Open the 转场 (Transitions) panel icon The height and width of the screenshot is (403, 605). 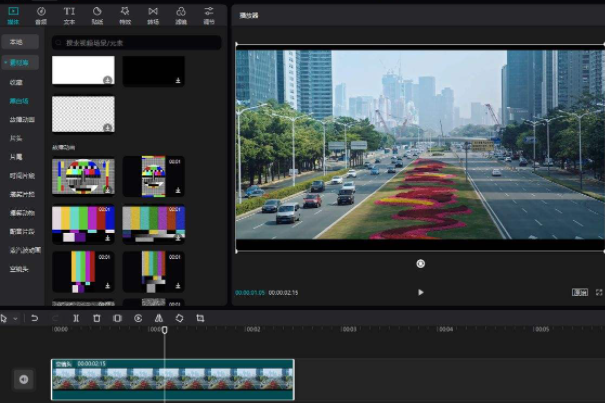coord(153,14)
